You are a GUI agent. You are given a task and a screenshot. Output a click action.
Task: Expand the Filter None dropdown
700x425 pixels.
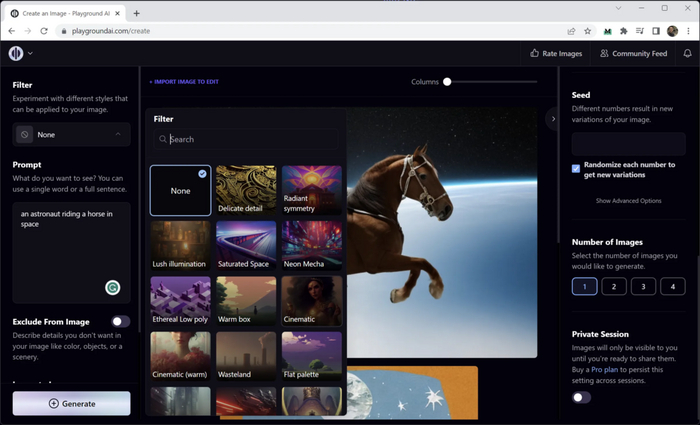[x=71, y=134]
